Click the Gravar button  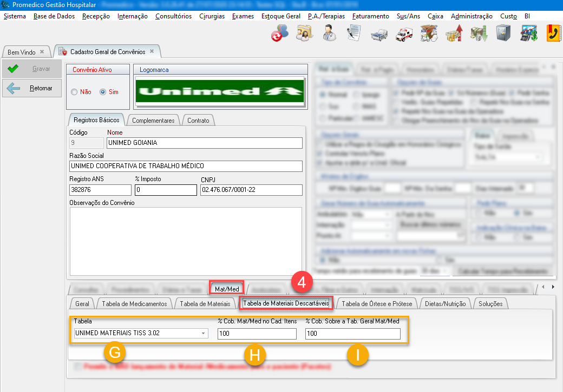(32, 69)
